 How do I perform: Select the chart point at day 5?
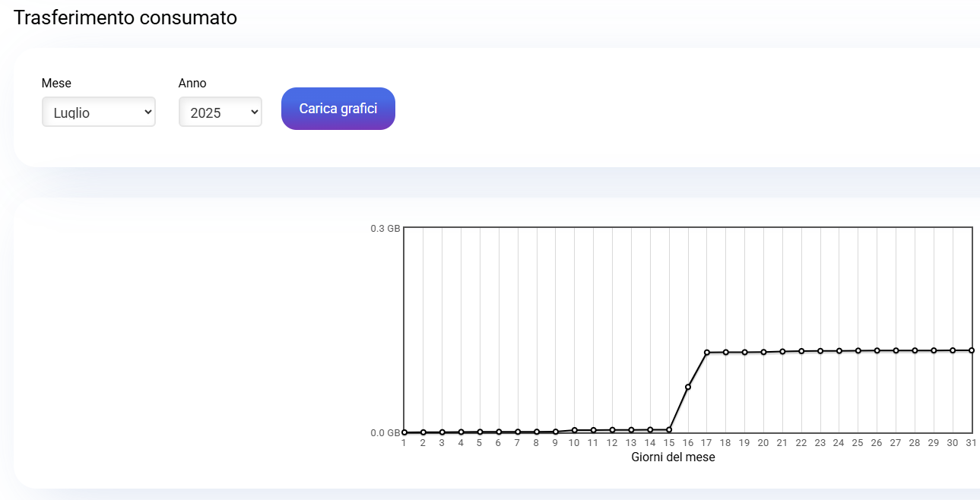[480, 432]
